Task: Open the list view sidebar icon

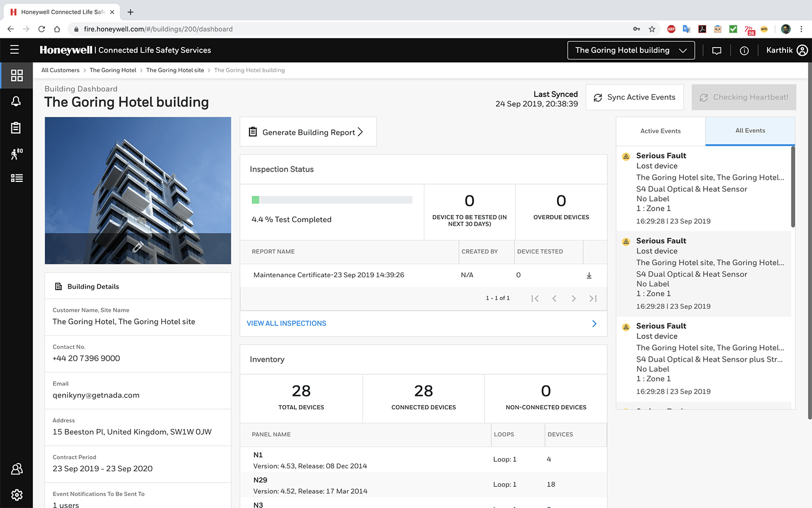Action: coord(17,178)
